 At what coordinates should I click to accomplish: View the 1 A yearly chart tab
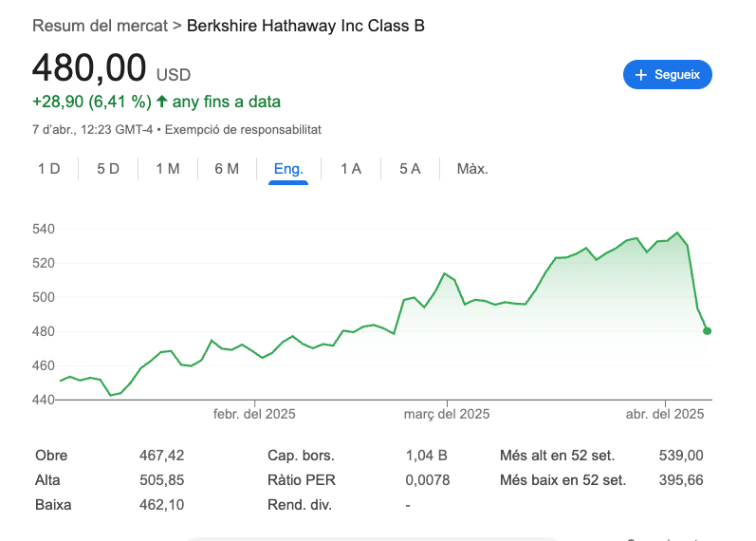(351, 169)
